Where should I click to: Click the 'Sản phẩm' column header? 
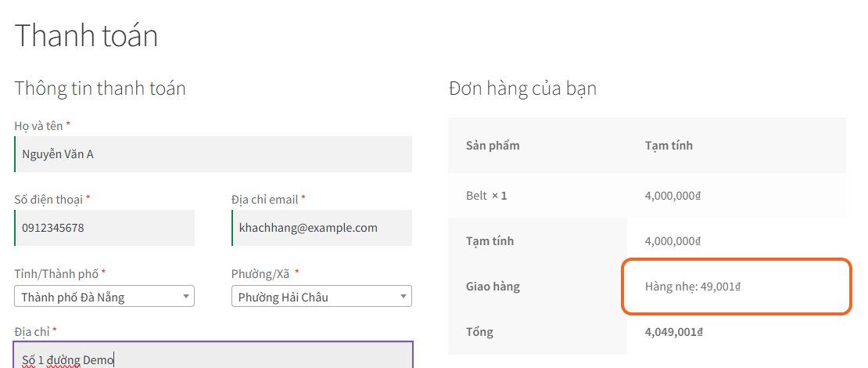(x=493, y=146)
